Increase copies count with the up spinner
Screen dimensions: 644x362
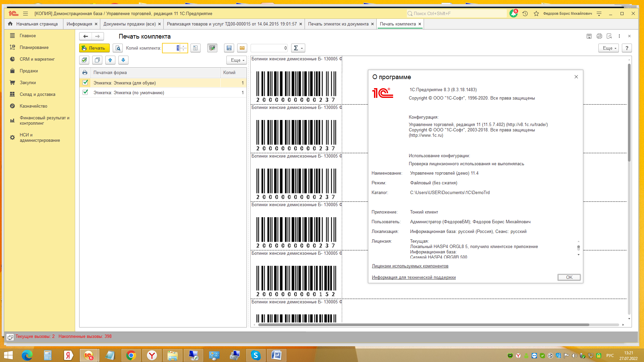[183, 46]
